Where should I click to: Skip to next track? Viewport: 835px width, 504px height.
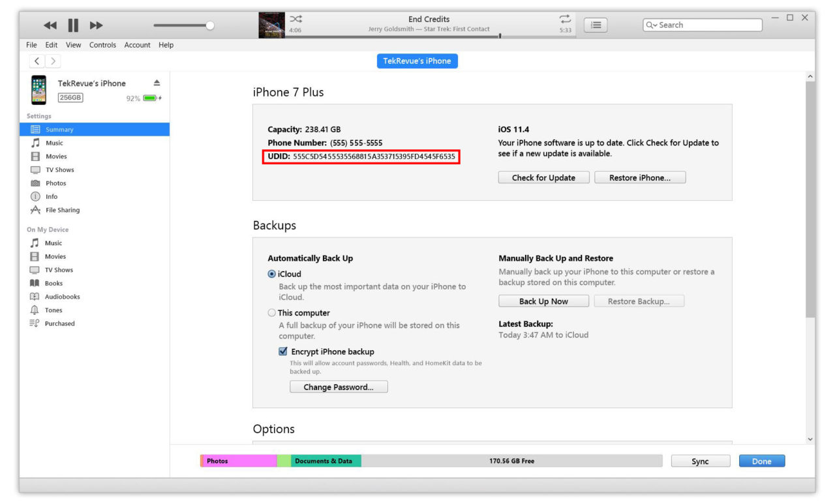[x=97, y=25]
